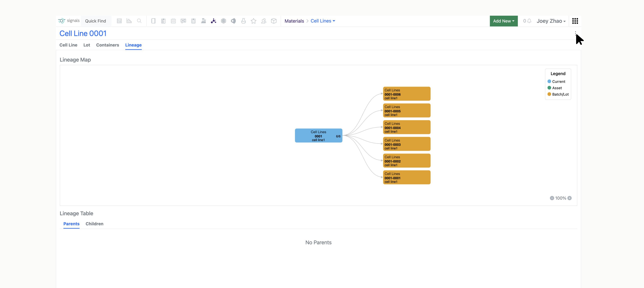Click the Cell Line 0001 title
Image resolution: width=644 pixels, height=288 pixels.
[83, 34]
